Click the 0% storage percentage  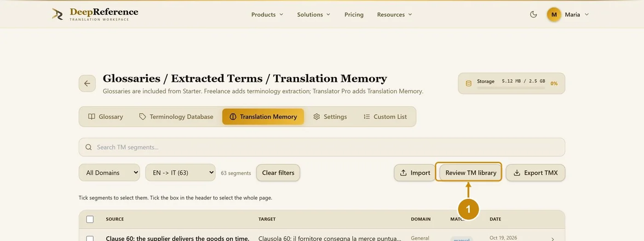554,84
